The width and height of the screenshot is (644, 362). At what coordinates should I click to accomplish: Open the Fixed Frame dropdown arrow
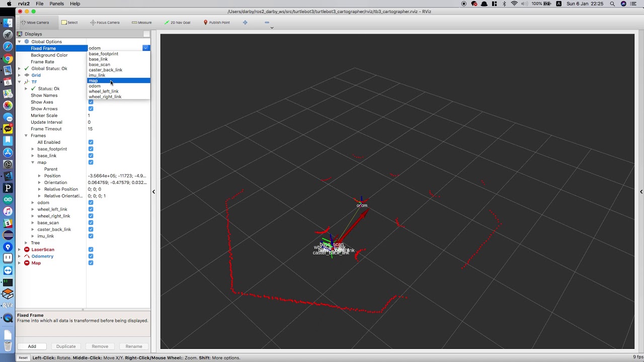click(x=145, y=48)
